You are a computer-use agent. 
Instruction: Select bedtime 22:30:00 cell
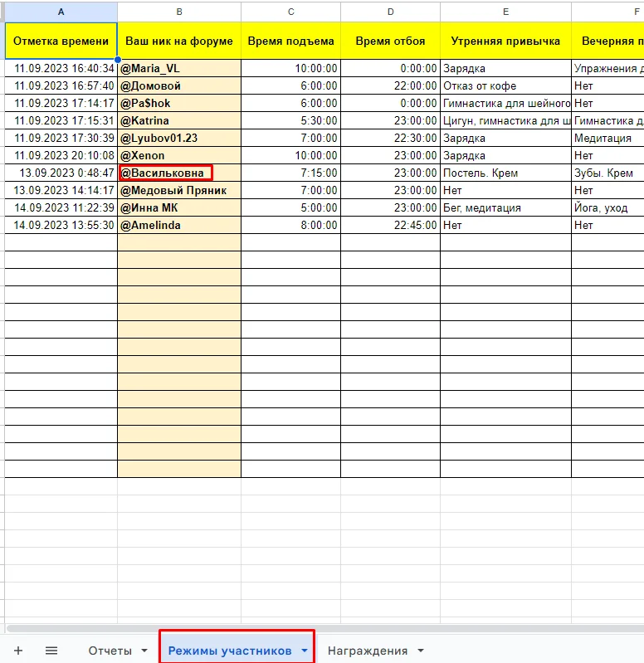point(390,139)
